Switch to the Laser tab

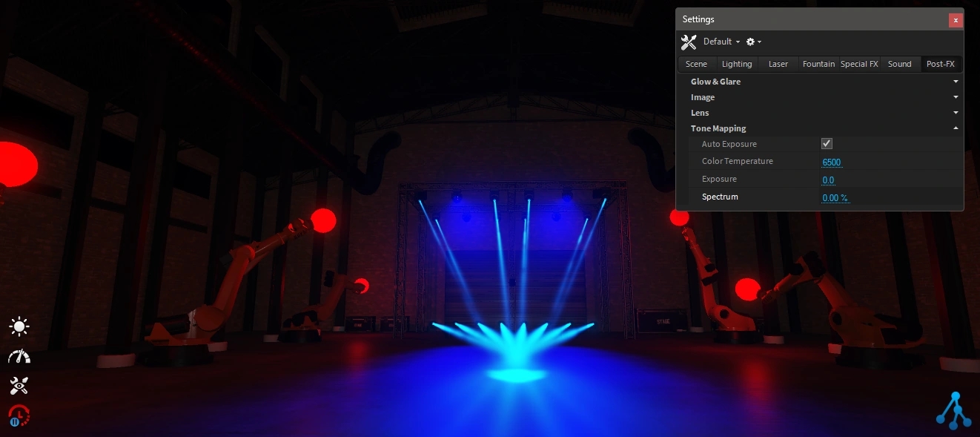point(778,65)
